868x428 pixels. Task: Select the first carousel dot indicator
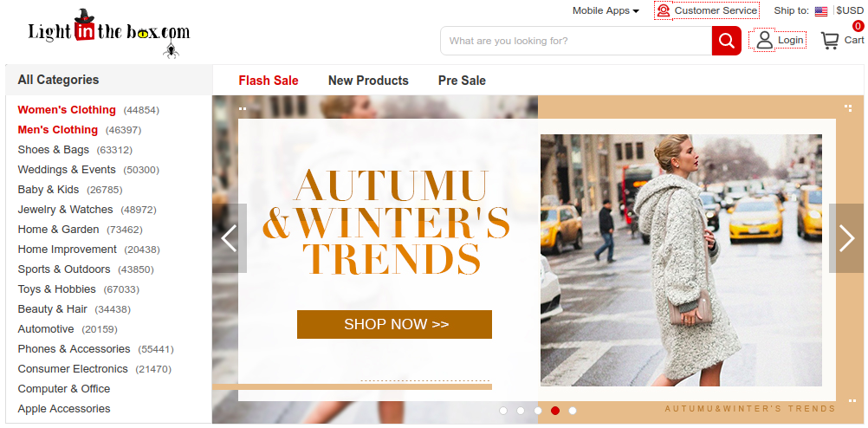click(503, 411)
